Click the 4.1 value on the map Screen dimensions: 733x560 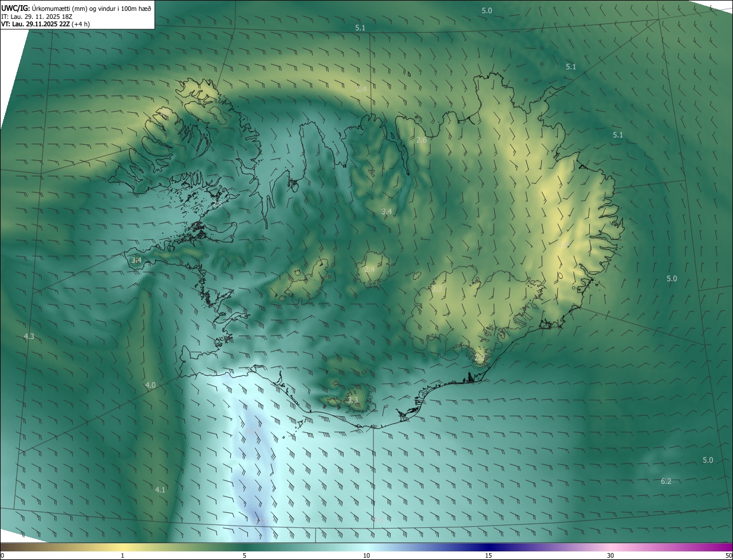(x=160, y=490)
